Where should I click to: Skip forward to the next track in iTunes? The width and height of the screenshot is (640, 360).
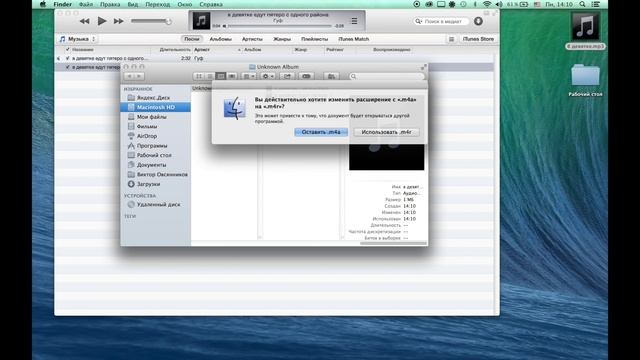[x=119, y=21]
